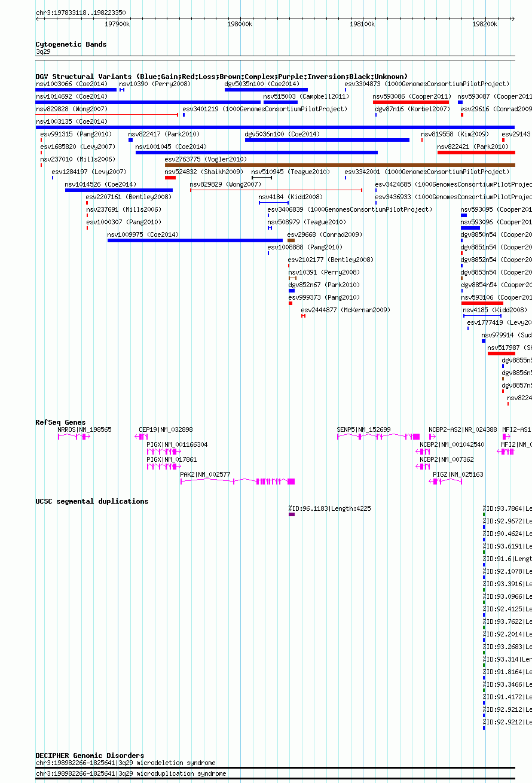This screenshot has width=532, height=783.
Task: Select variant dgv5035n100 (Coe2014) label
Action: tap(262, 84)
